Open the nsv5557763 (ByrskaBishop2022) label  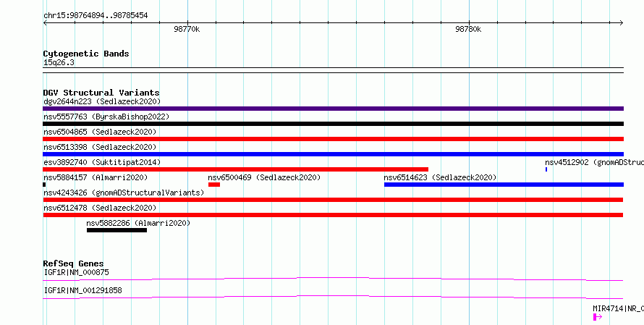[106, 117]
